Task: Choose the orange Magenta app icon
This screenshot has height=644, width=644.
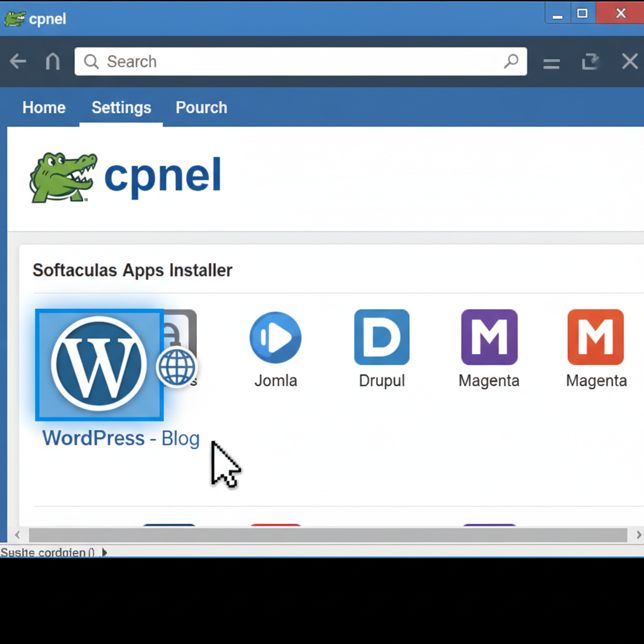Action: [596, 337]
